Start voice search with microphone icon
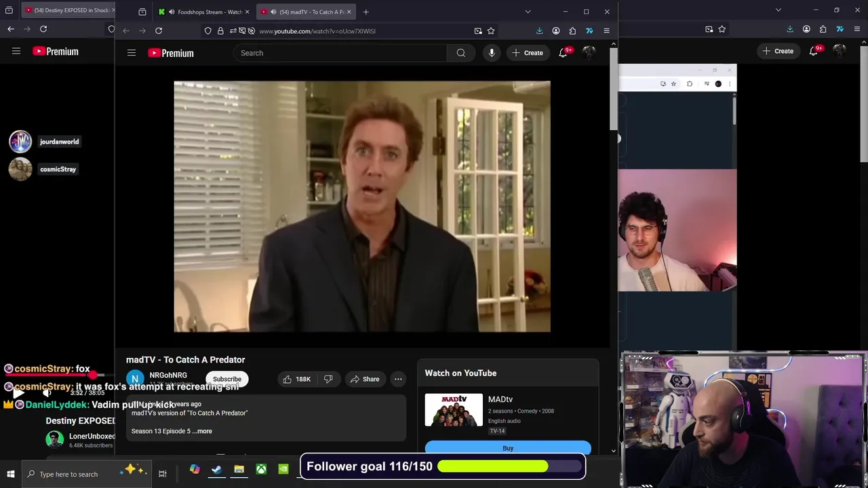This screenshot has width=868, height=488. click(x=492, y=53)
